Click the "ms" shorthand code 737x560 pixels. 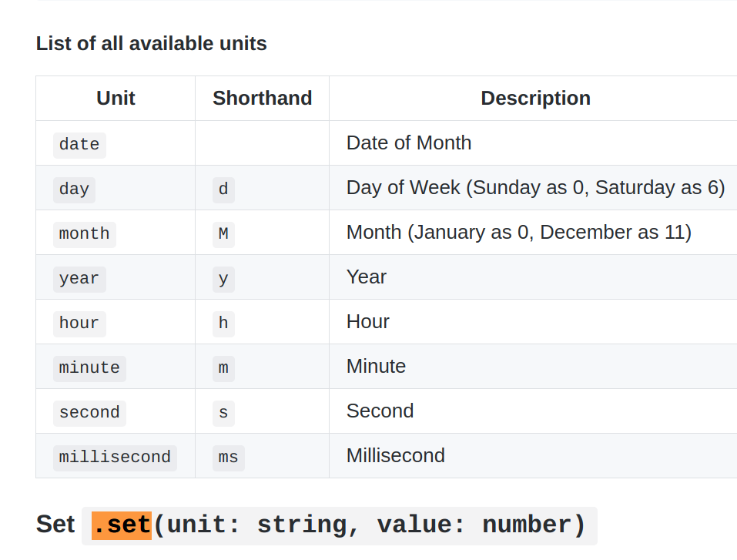(x=228, y=458)
